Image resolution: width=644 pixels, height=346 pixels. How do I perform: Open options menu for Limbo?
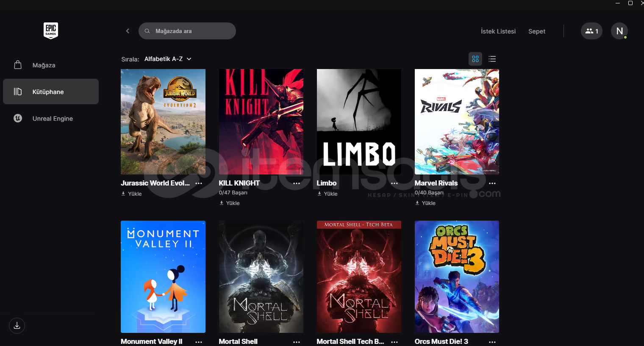tap(394, 183)
